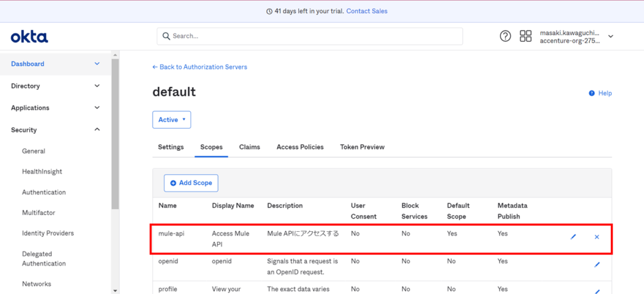Switch to the Access Policies tab

pos(300,147)
